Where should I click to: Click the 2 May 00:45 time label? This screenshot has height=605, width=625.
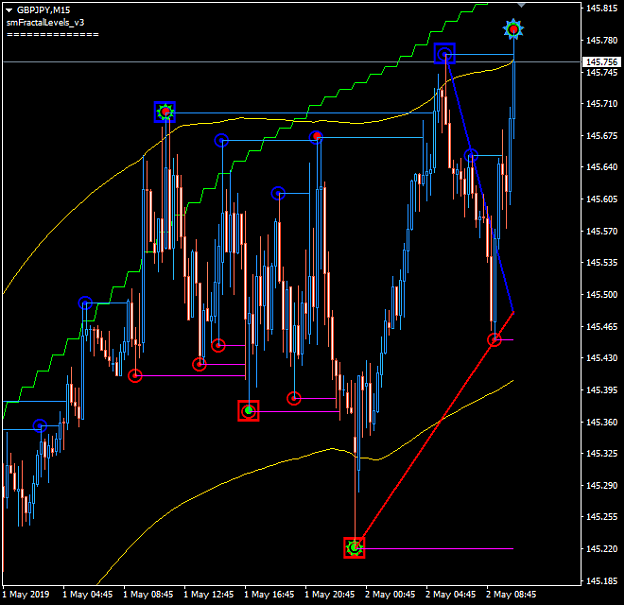(x=390, y=594)
